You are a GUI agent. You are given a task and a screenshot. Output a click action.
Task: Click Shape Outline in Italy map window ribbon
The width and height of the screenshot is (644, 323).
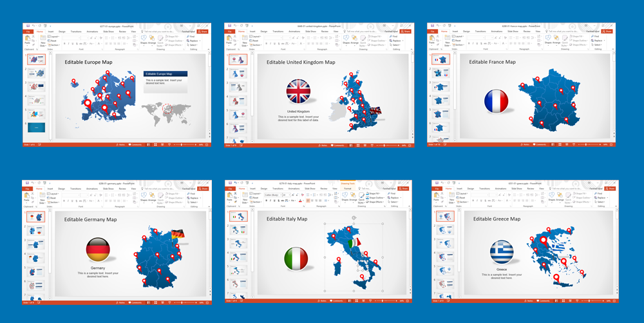(375, 198)
